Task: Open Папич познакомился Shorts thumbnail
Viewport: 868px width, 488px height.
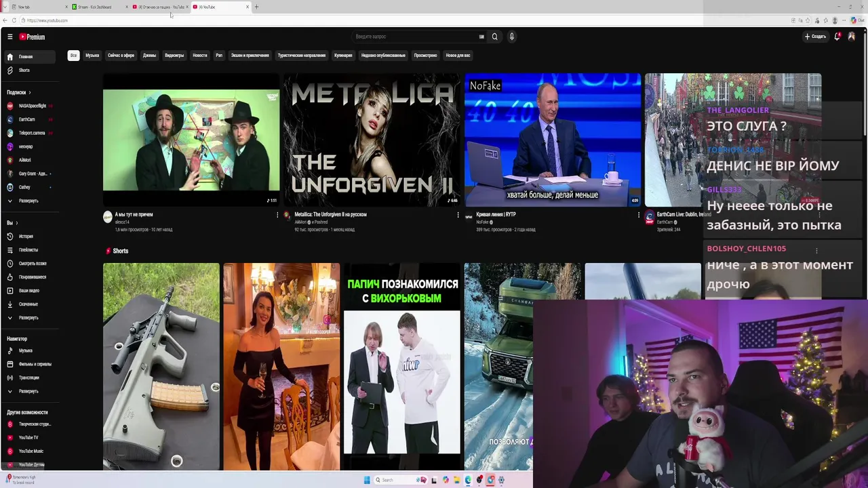Action: point(402,367)
